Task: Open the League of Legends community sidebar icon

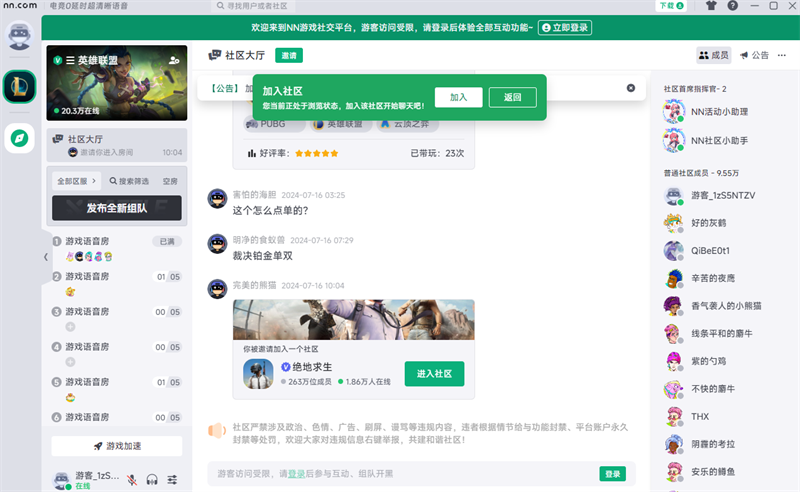Action: [19, 87]
